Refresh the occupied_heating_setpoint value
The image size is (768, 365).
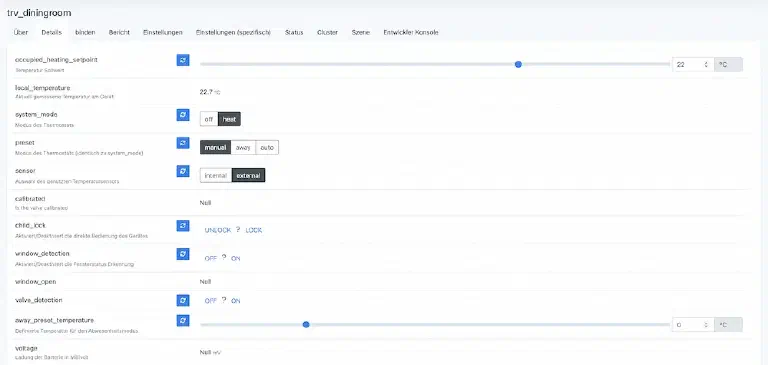[x=183, y=60]
